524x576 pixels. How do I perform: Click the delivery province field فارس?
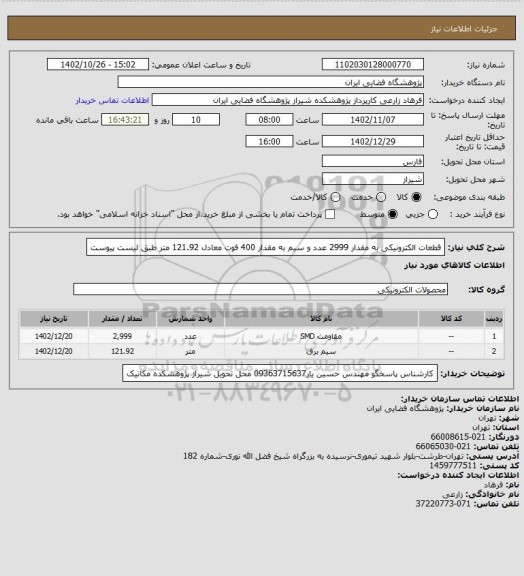(x=373, y=161)
